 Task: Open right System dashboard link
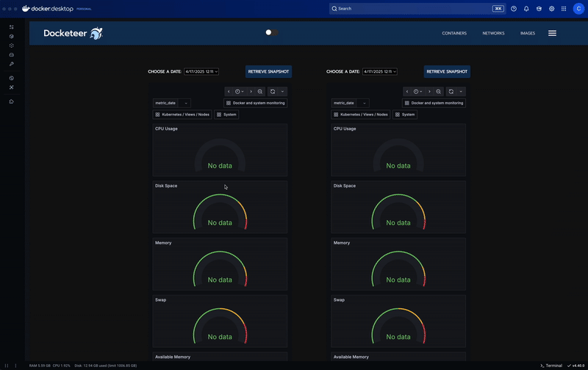405,115
